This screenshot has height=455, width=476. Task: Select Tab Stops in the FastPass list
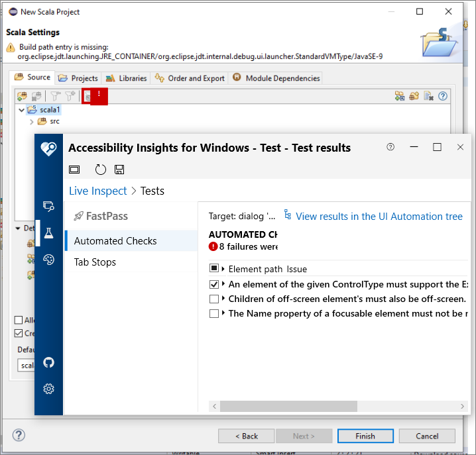131,262
